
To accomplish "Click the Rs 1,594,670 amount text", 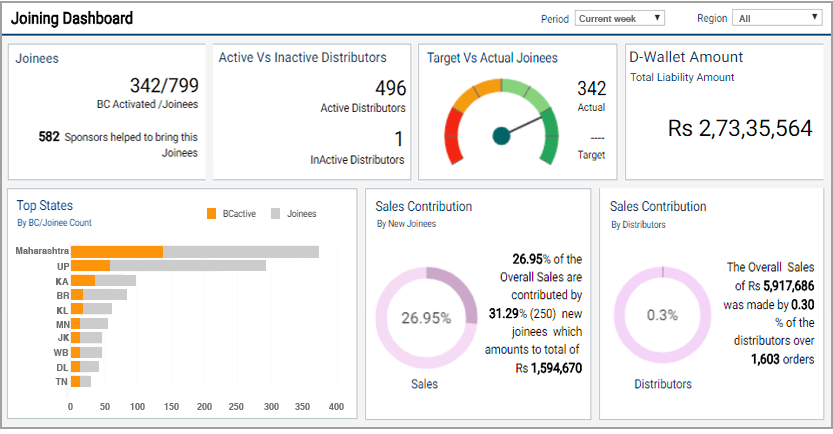I will 549,368.
